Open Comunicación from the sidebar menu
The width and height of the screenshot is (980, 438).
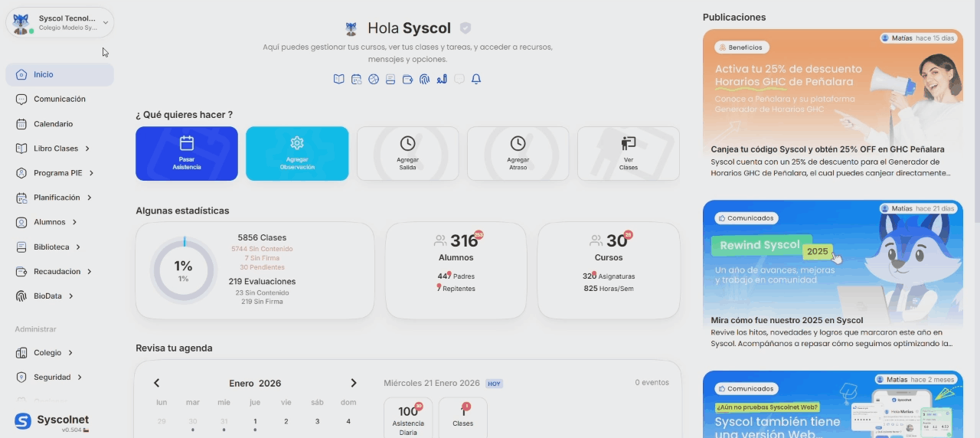pos(60,100)
